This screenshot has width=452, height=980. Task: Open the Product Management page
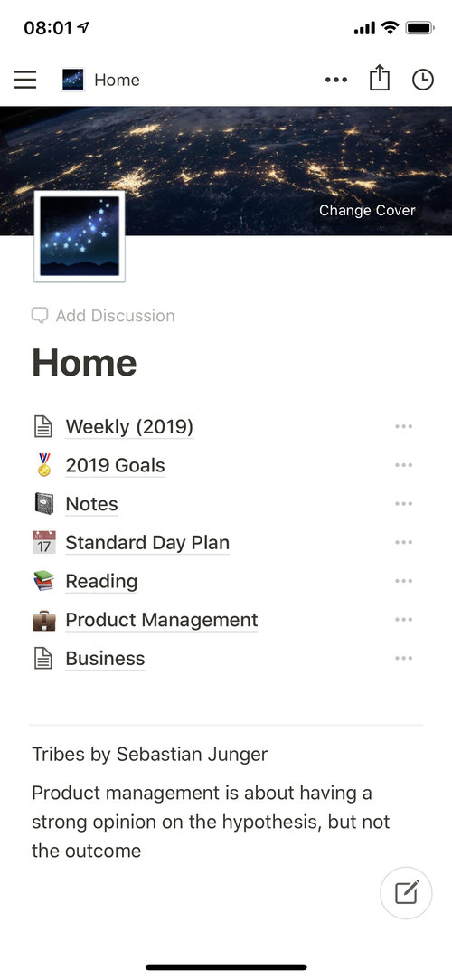tap(162, 620)
